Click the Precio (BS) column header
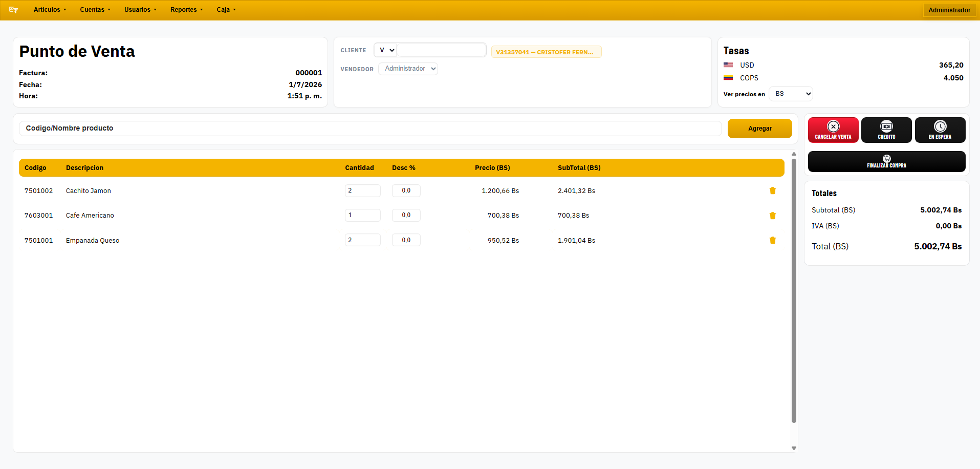The width and height of the screenshot is (980, 469). click(492, 168)
